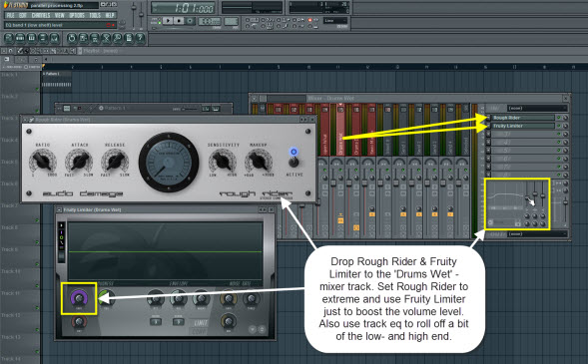The width and height of the screenshot is (588, 364).
Task: Select the Rough Rider effect slot in mixer
Action: [x=522, y=118]
